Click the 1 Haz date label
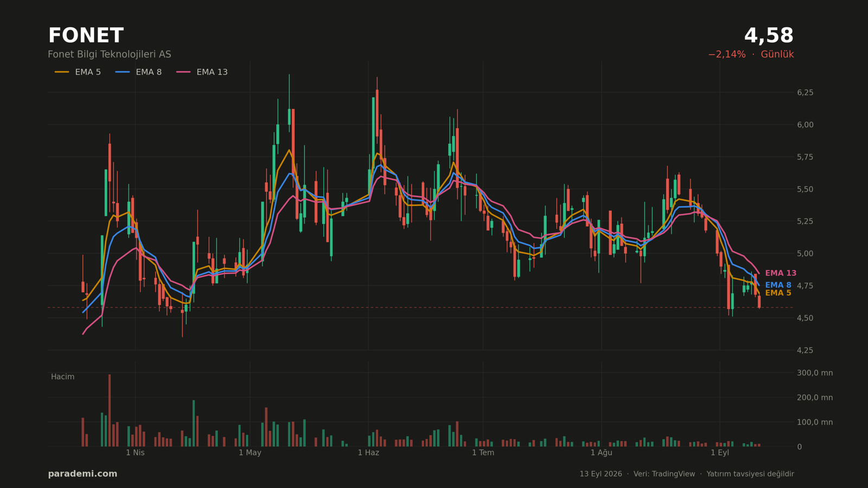The height and width of the screenshot is (488, 868). [x=368, y=453]
